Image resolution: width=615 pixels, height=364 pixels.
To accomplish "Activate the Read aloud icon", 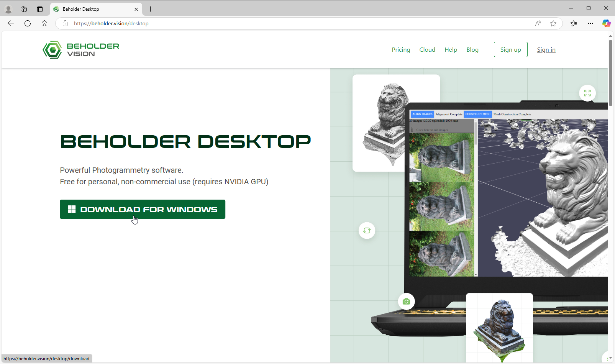I will pos(538,23).
